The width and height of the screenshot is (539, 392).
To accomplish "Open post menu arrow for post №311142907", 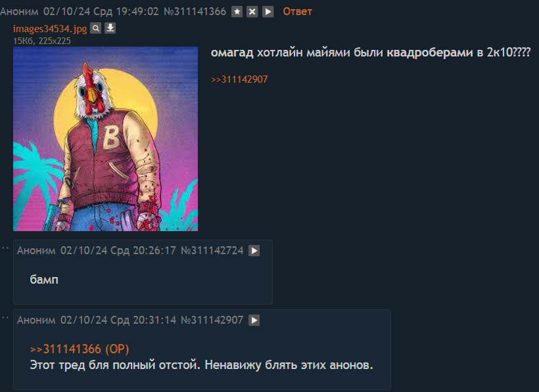I will click(x=254, y=320).
